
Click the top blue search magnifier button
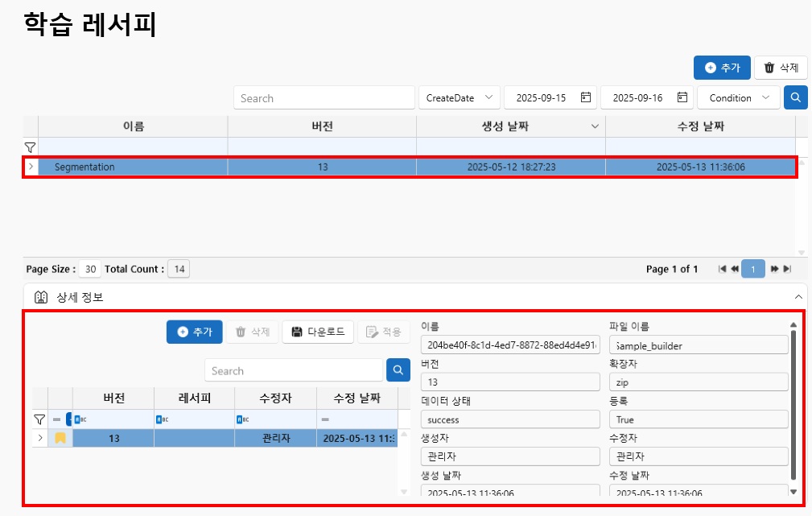point(794,97)
